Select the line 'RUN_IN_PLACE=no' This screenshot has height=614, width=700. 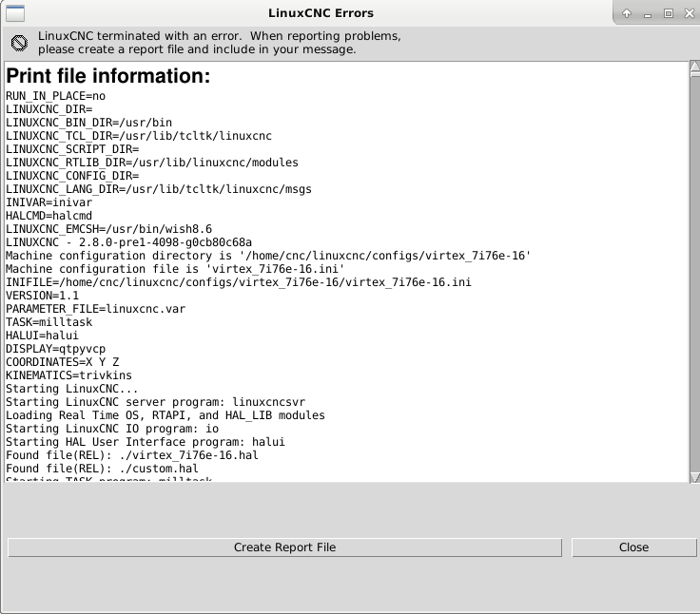tap(56, 96)
